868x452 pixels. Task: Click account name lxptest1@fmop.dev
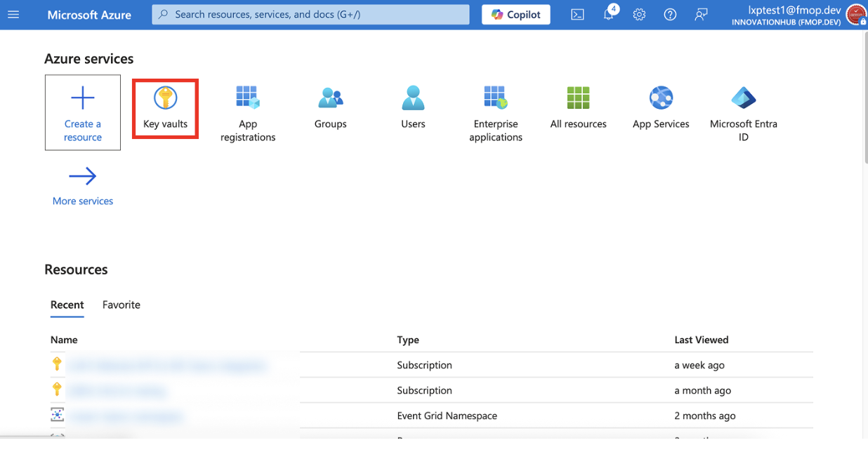pyautogui.click(x=794, y=10)
